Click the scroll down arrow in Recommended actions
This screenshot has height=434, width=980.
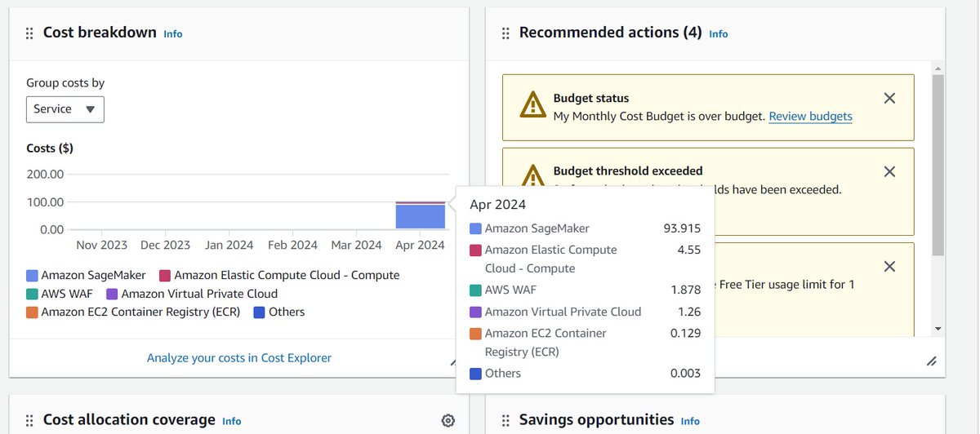(938, 329)
